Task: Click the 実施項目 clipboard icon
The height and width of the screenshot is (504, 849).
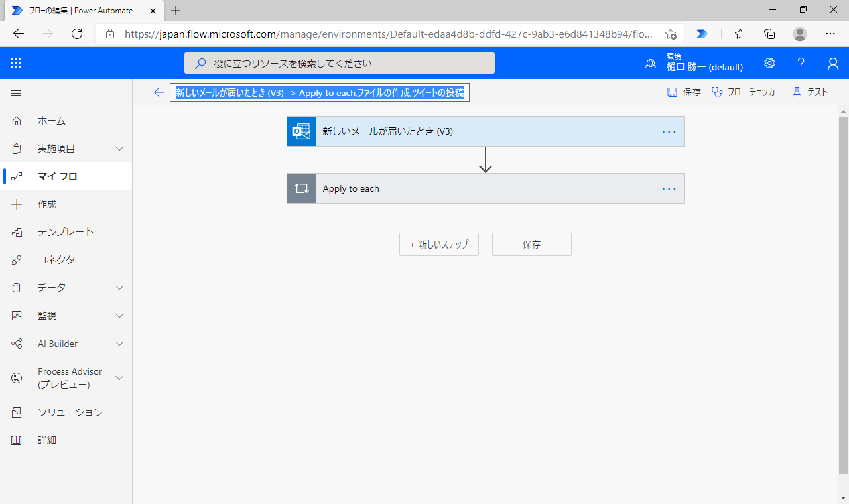Action: point(17,149)
